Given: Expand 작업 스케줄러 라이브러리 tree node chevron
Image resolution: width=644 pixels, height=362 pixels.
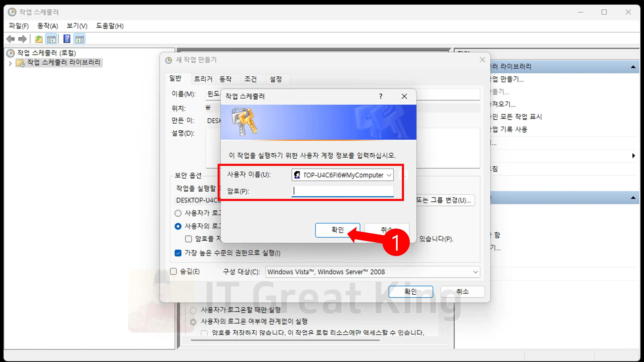Looking at the screenshot, I should tap(10, 63).
